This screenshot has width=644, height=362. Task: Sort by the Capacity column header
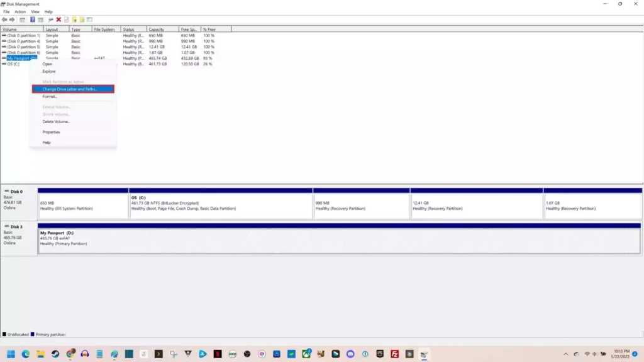163,30
